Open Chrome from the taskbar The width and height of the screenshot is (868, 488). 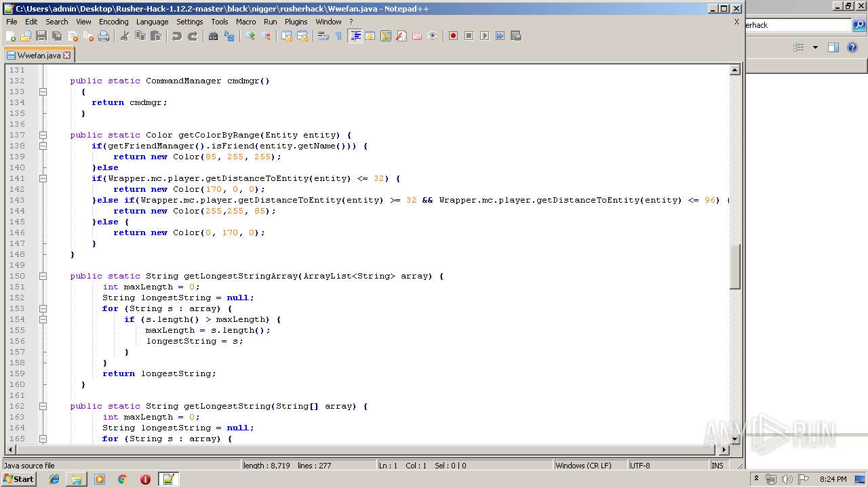coord(123,479)
